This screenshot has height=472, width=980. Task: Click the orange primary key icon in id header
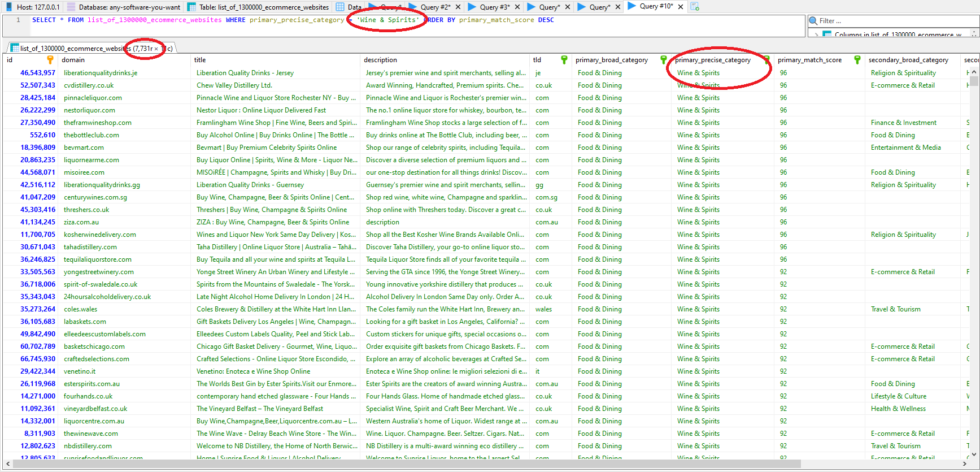coord(50,60)
